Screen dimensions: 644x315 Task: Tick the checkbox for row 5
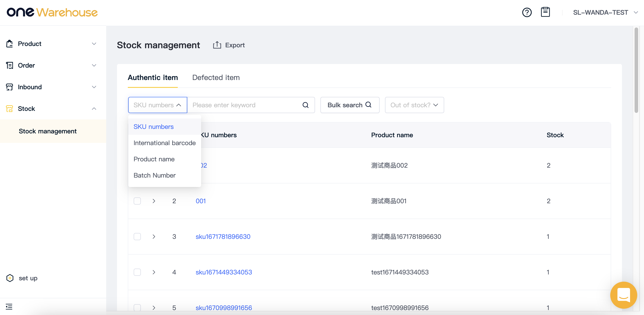tap(137, 308)
